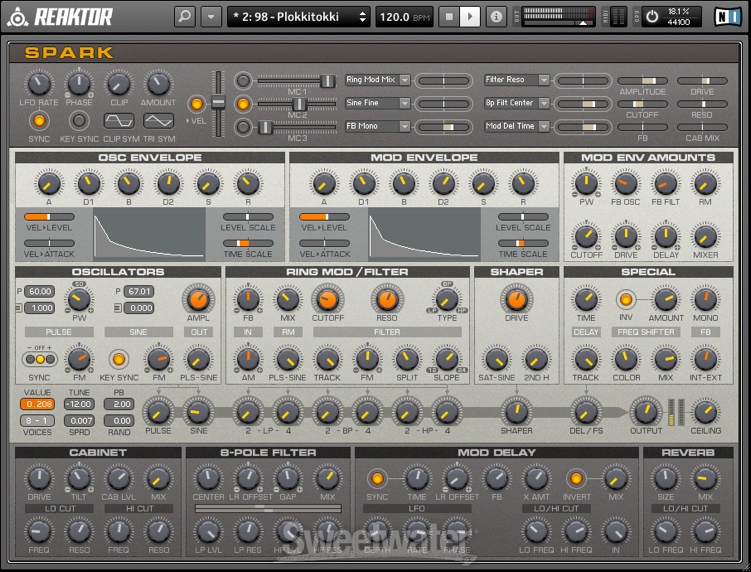Click the pulse pitch field 60.00

39,291
